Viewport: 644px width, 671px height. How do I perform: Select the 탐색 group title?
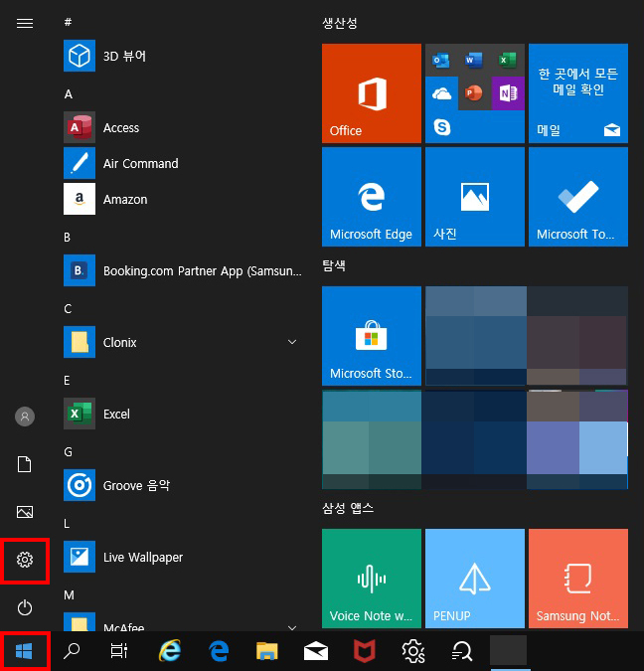334,265
